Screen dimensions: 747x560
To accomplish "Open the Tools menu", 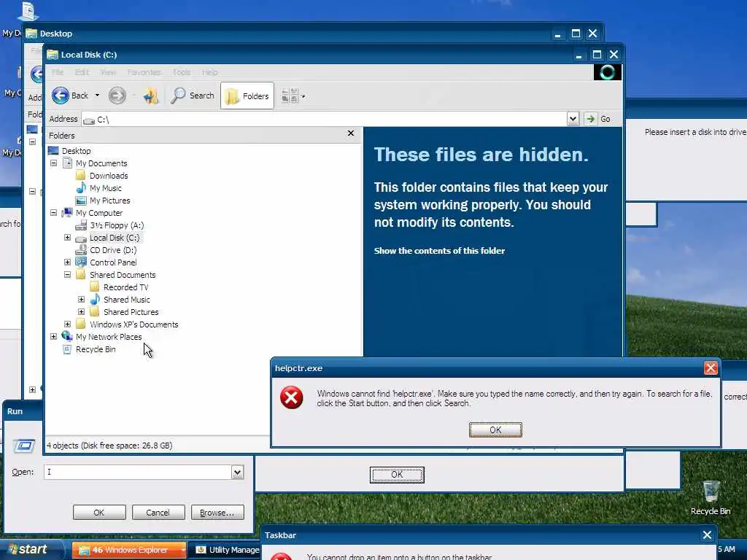I will (x=182, y=72).
